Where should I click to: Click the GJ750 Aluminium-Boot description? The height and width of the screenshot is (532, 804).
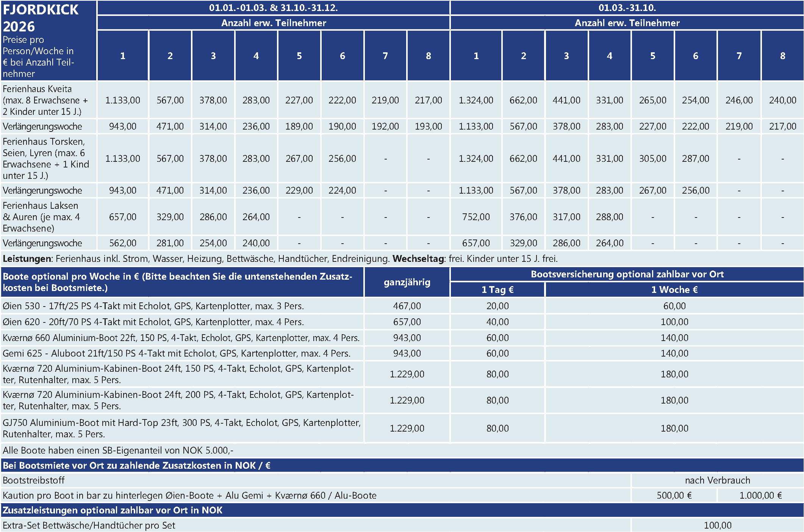pos(181,428)
